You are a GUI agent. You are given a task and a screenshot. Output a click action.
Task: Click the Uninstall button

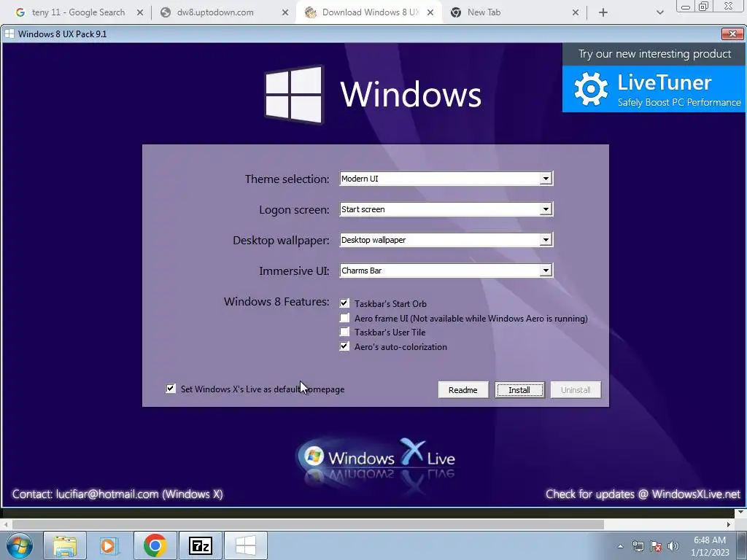576,390
